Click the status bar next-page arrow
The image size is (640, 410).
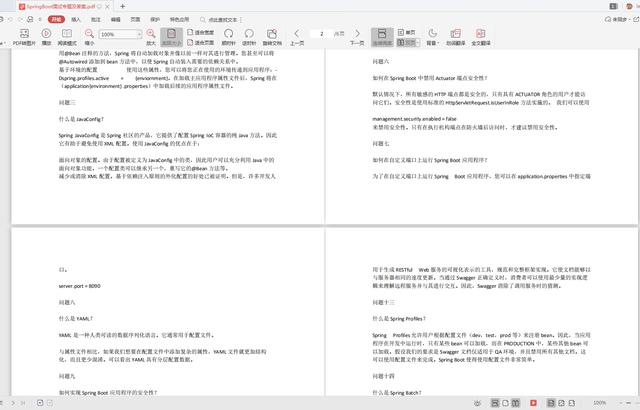tap(13, 403)
